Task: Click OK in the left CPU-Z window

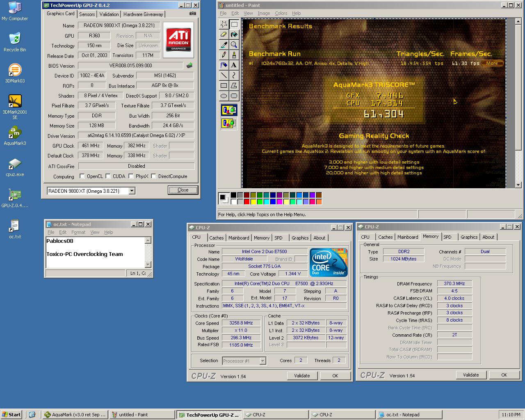Action: 335,376
